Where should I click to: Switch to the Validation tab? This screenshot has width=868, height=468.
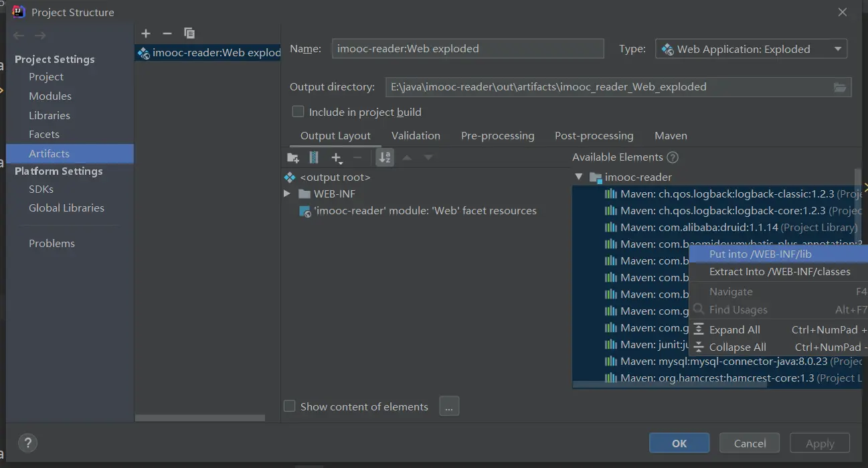click(416, 135)
